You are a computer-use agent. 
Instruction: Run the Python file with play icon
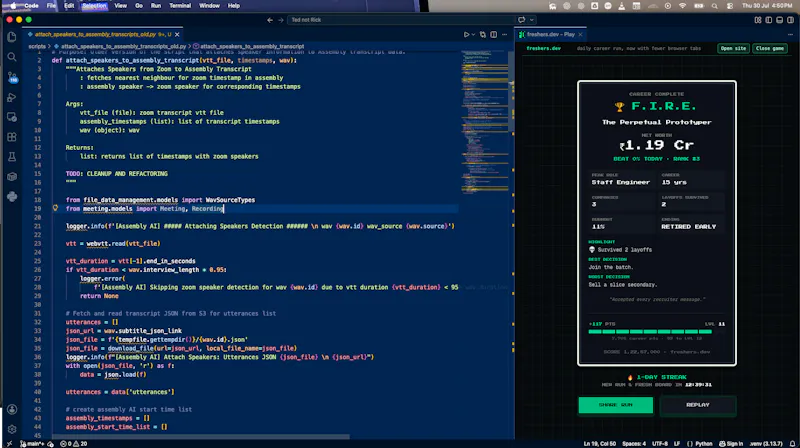(466, 34)
